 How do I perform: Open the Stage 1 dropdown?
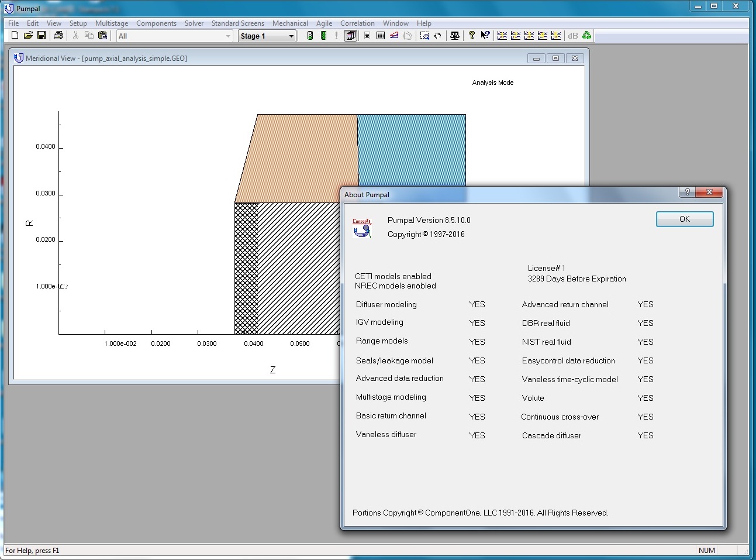click(267, 36)
